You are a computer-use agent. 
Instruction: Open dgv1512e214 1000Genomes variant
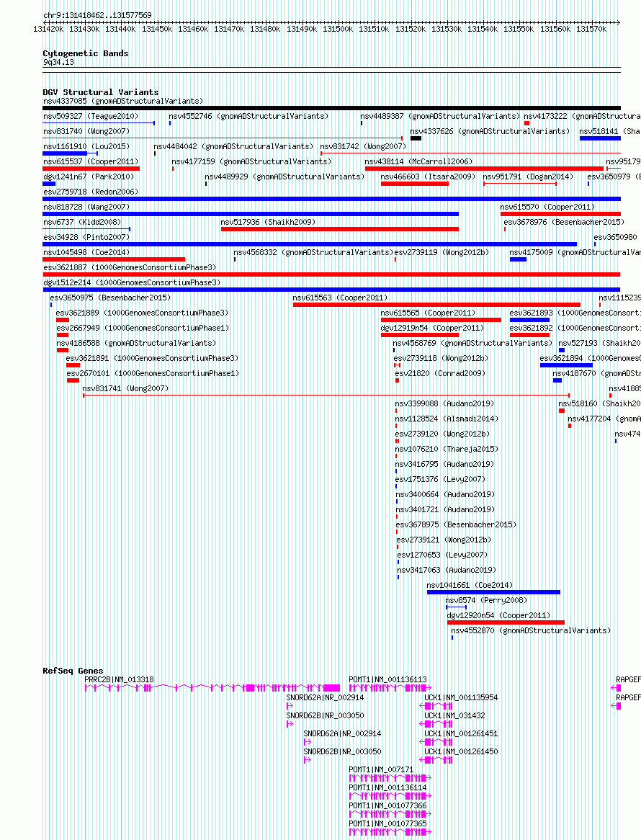tap(132, 282)
